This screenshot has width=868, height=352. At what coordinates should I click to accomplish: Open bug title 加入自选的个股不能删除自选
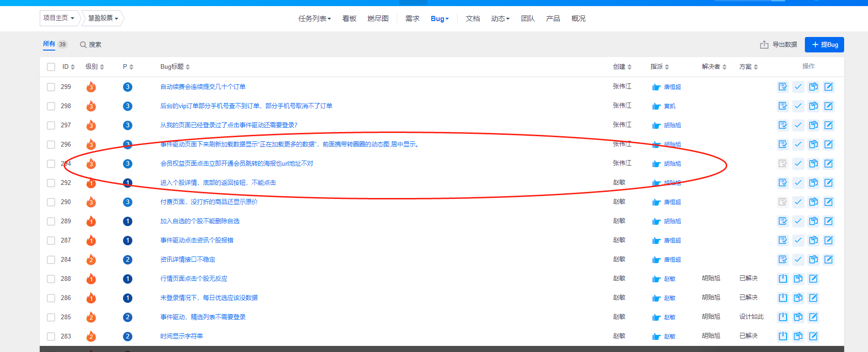pyautogui.click(x=200, y=221)
